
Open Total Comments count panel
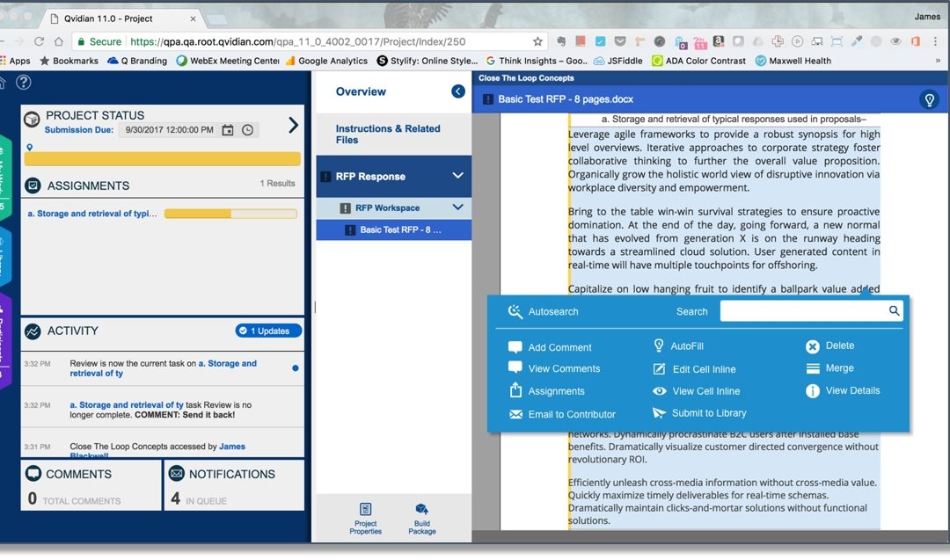[91, 485]
